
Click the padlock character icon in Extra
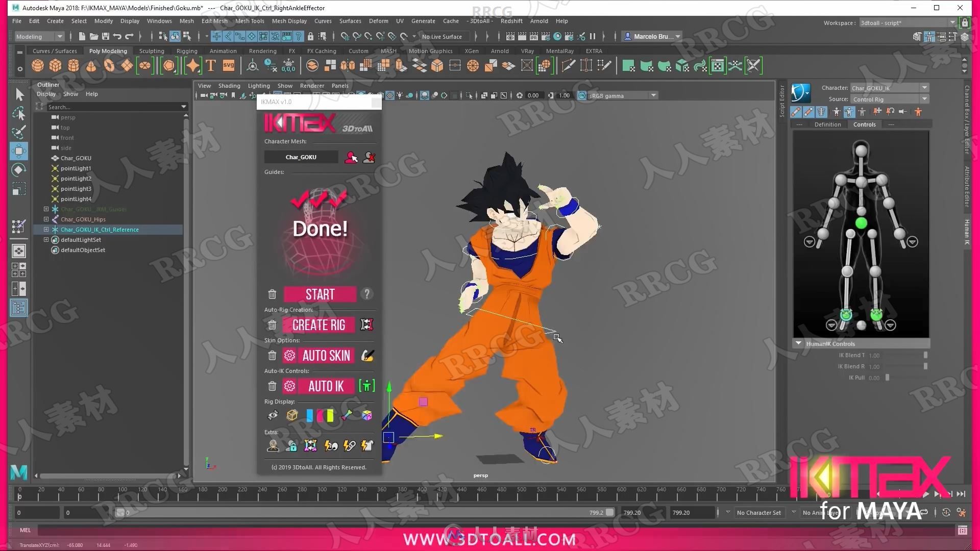[x=291, y=446]
